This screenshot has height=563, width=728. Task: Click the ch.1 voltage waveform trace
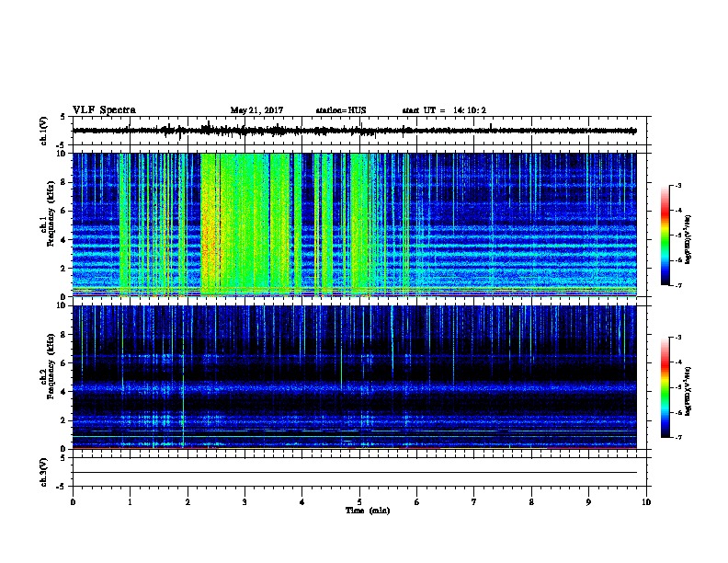(354, 131)
